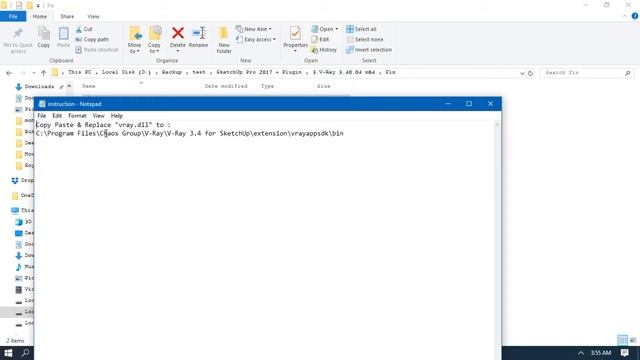
Task: Click Select all in ribbon
Action: [x=361, y=29]
